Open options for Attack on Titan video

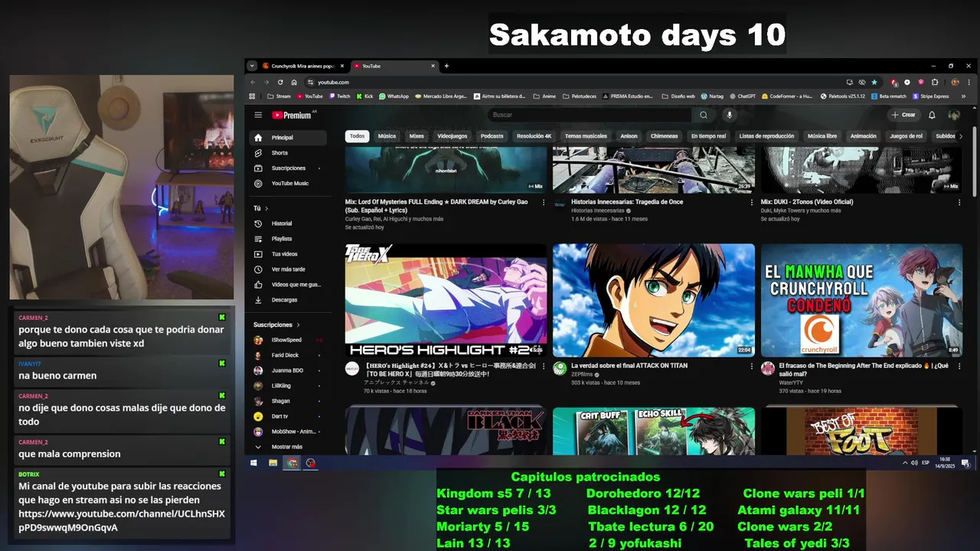click(751, 367)
